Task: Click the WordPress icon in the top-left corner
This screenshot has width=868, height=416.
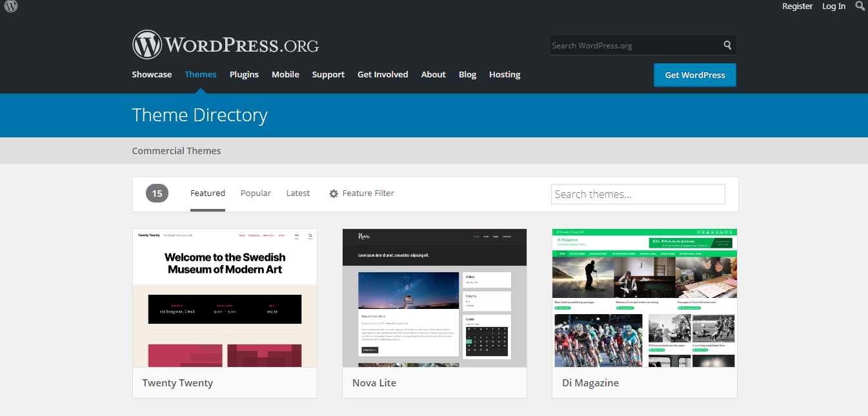Action: [10, 6]
